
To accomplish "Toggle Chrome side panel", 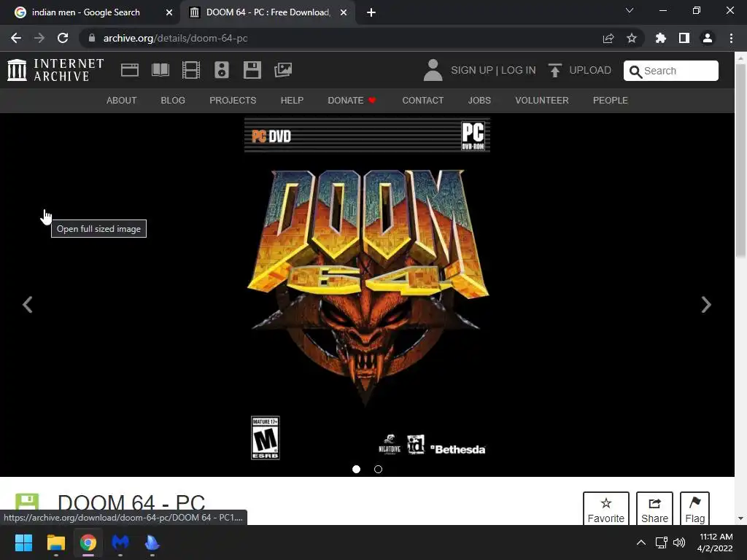I will pos(684,38).
